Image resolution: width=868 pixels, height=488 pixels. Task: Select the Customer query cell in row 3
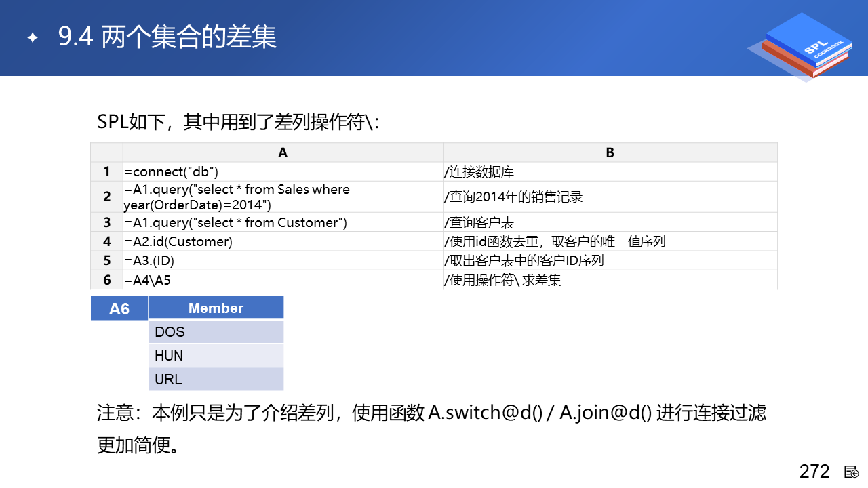(283, 222)
